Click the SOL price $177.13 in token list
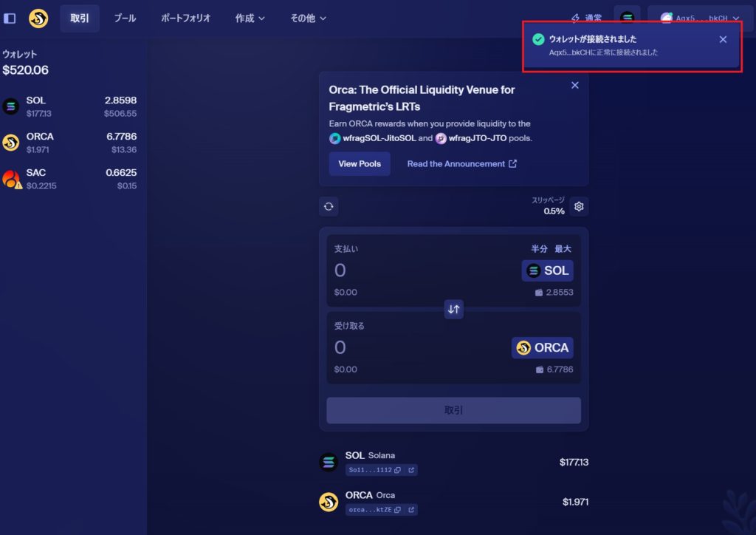The image size is (756, 535). [x=574, y=462]
